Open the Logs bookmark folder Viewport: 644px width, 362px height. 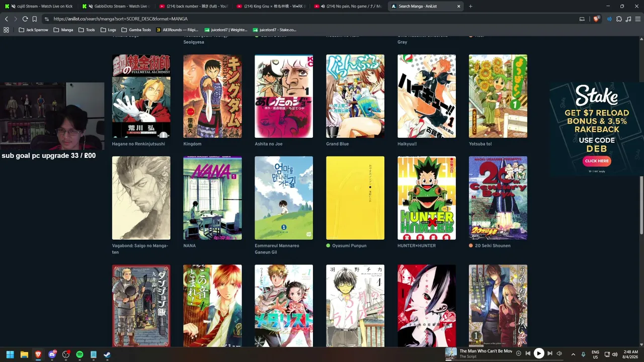[108, 30]
